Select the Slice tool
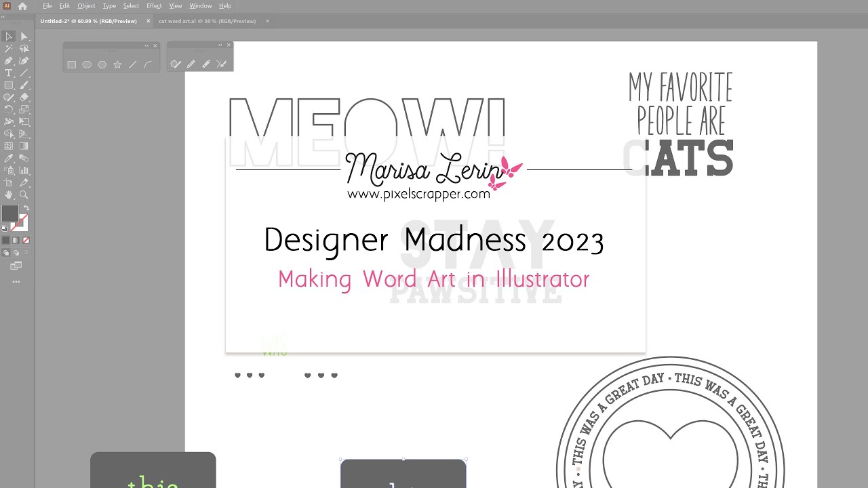 24,183
